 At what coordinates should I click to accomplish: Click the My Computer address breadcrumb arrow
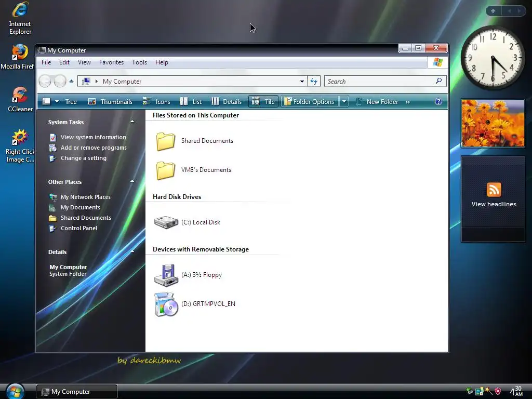coord(97,82)
